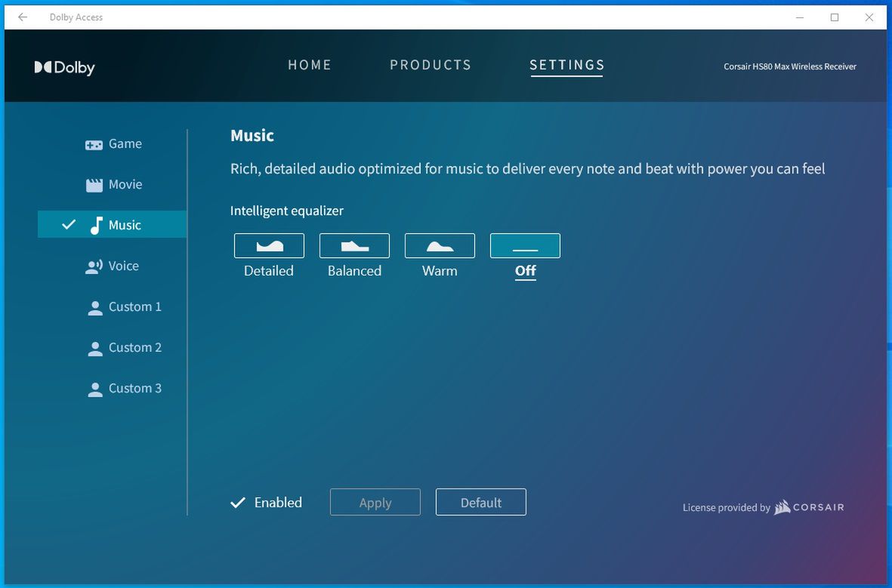Click the Corsair sails logo
The width and height of the screenshot is (892, 588).
[x=782, y=506]
